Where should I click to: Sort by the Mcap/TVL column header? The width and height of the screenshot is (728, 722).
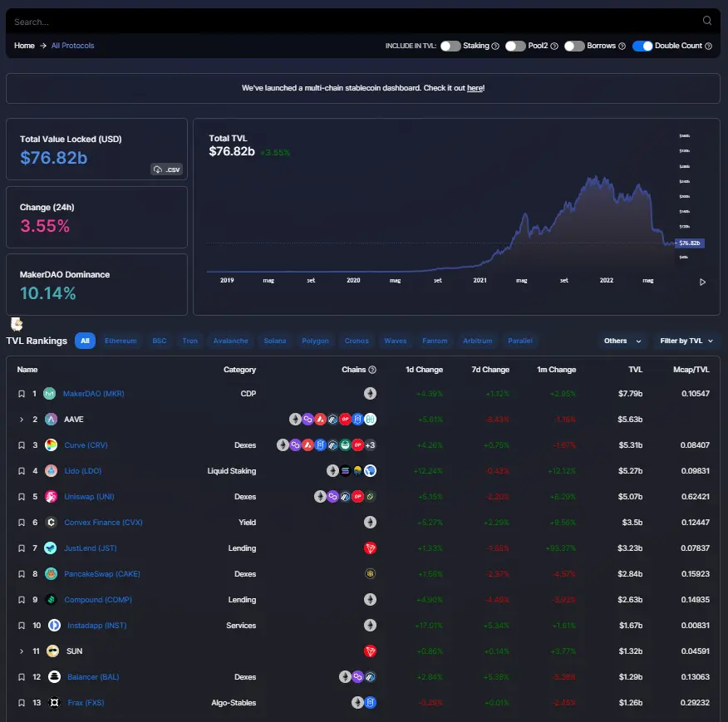pos(691,370)
